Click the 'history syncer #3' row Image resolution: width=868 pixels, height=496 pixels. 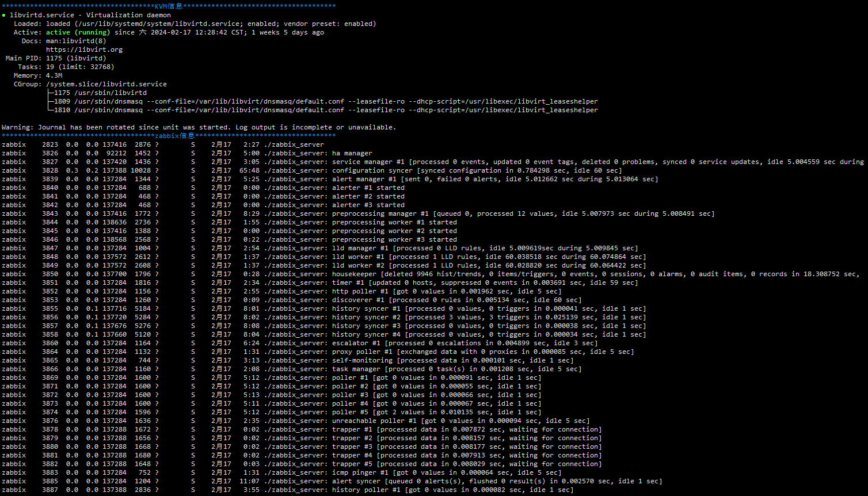[x=323, y=326]
